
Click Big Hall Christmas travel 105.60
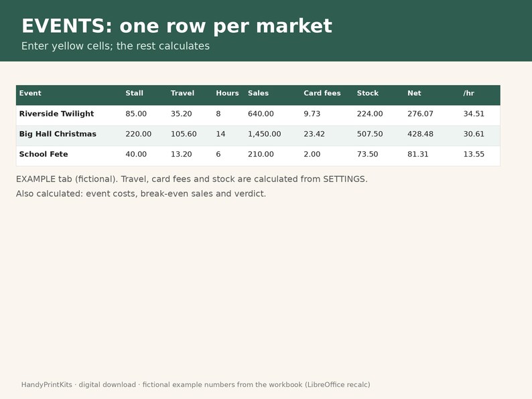(x=184, y=134)
